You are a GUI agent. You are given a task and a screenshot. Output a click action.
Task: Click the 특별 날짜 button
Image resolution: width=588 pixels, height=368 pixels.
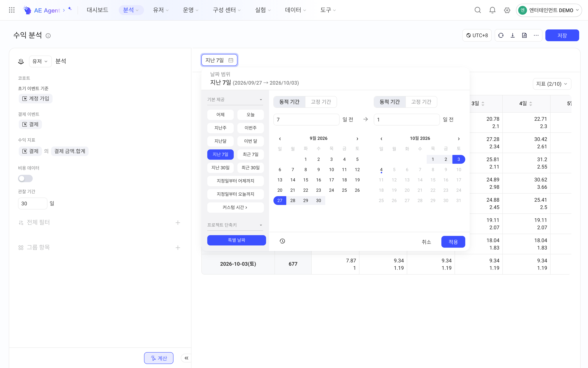click(236, 240)
